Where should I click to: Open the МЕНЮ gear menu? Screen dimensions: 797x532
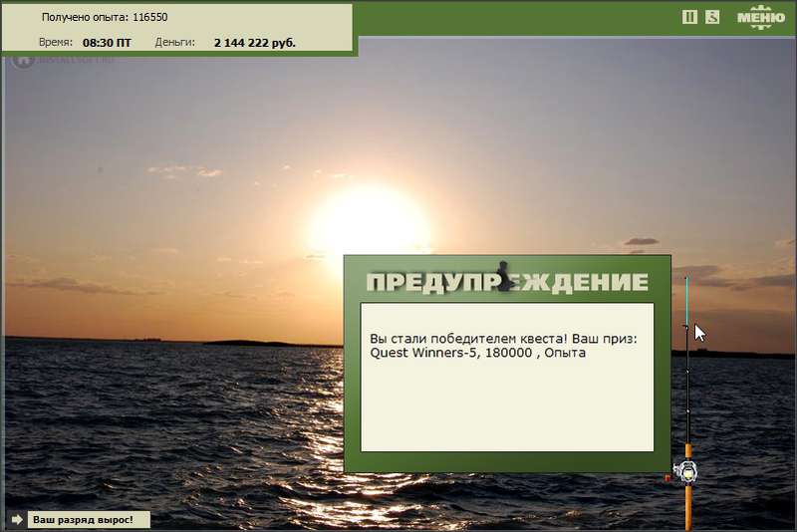[x=760, y=17]
